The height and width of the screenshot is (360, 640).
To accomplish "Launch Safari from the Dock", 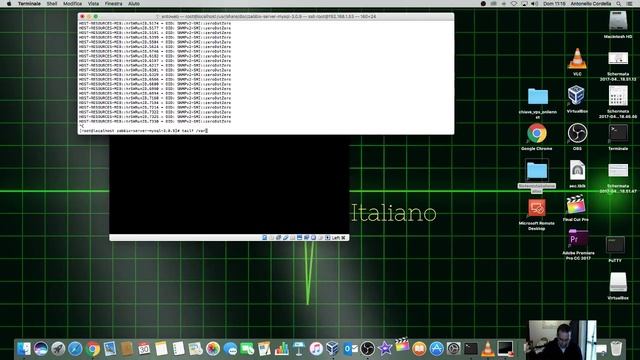I will click(75, 349).
